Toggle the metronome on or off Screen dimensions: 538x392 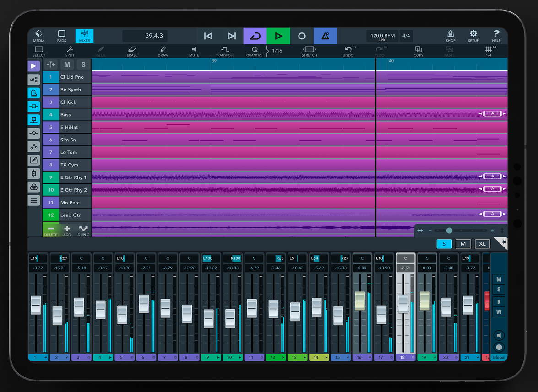click(x=325, y=36)
